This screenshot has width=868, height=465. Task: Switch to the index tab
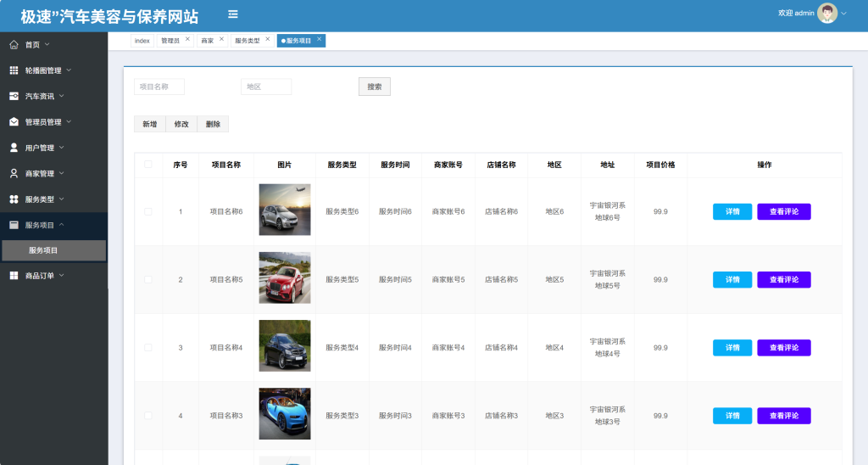pos(142,41)
